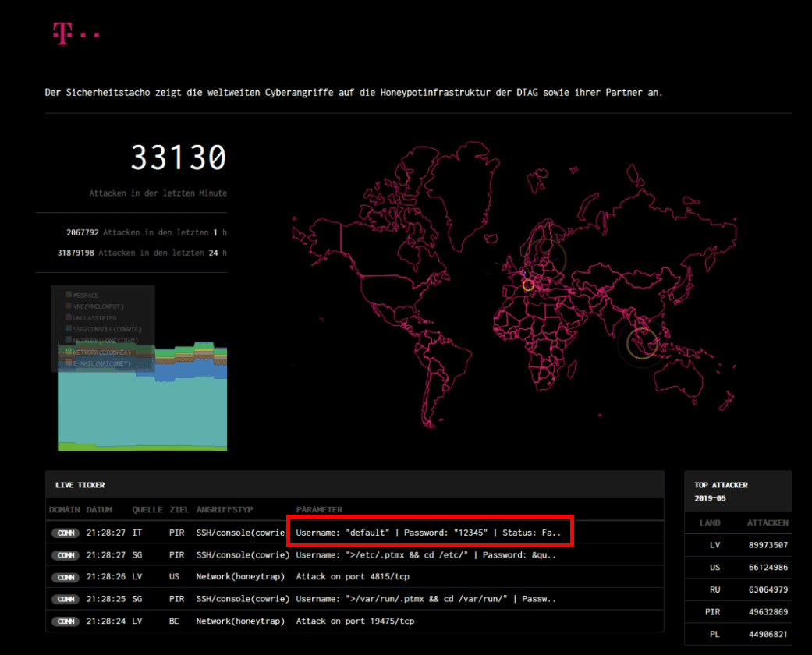The height and width of the screenshot is (655, 812).
Task: Click the 33130 attacks-per-minute counter
Action: tap(179, 158)
